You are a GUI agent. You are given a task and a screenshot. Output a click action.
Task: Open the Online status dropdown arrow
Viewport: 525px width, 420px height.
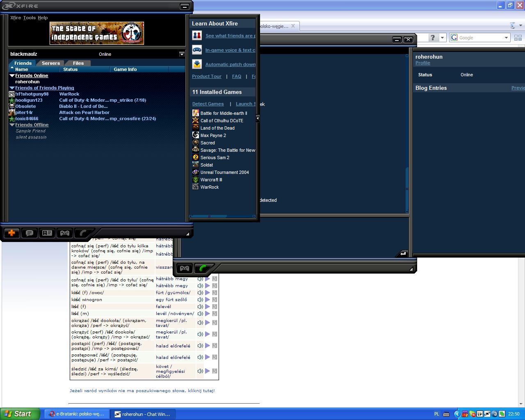[x=182, y=54]
